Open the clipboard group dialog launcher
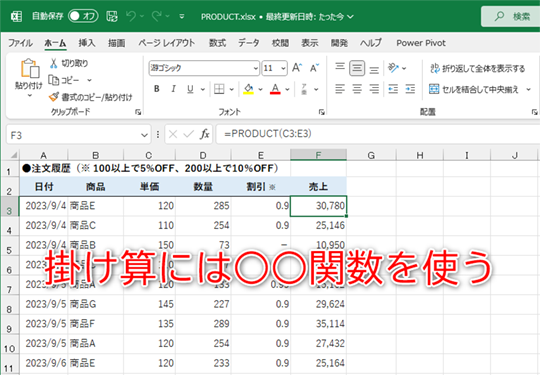 coord(138,112)
